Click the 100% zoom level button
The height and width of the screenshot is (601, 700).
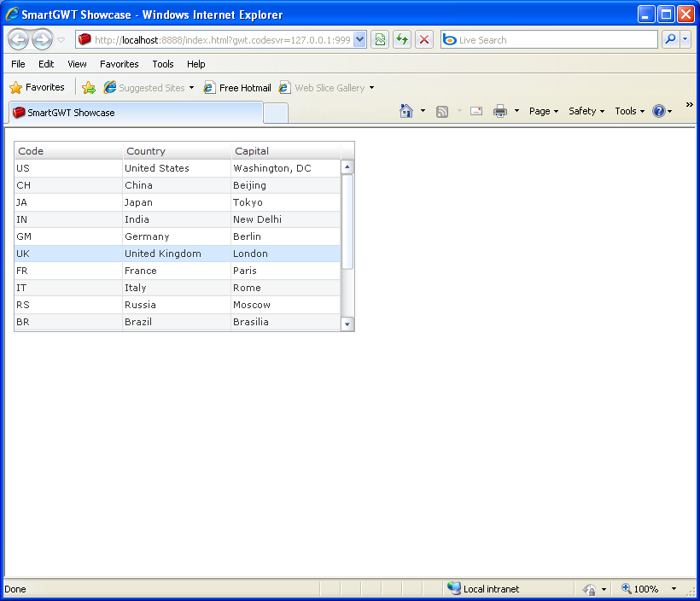pyautogui.click(x=640, y=589)
